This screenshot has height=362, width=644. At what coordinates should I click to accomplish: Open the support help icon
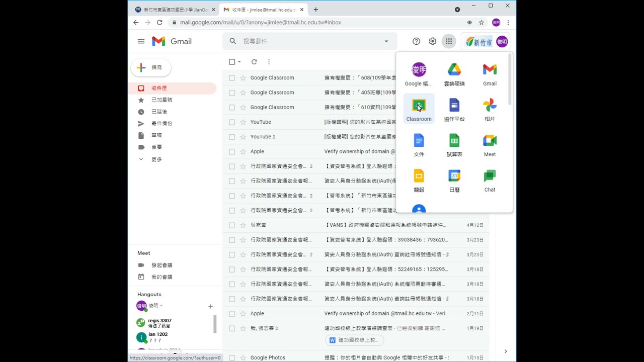(416, 41)
